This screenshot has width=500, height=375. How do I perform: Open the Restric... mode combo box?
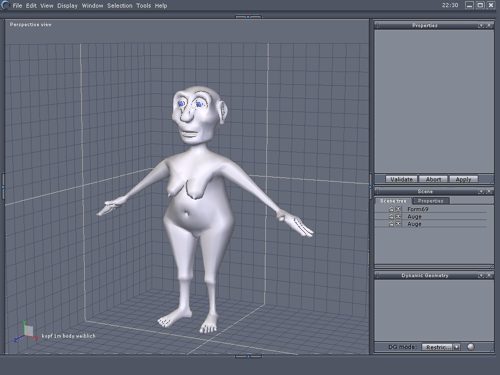(x=441, y=347)
